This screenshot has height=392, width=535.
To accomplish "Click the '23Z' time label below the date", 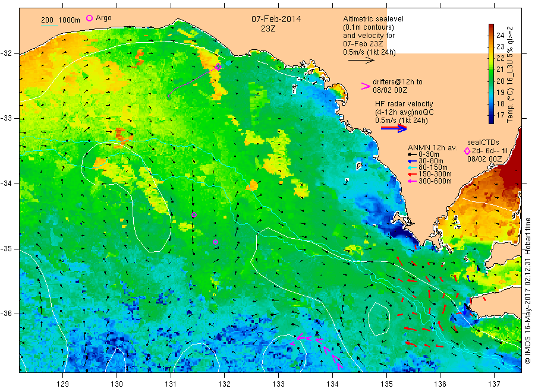I will point(268,29).
